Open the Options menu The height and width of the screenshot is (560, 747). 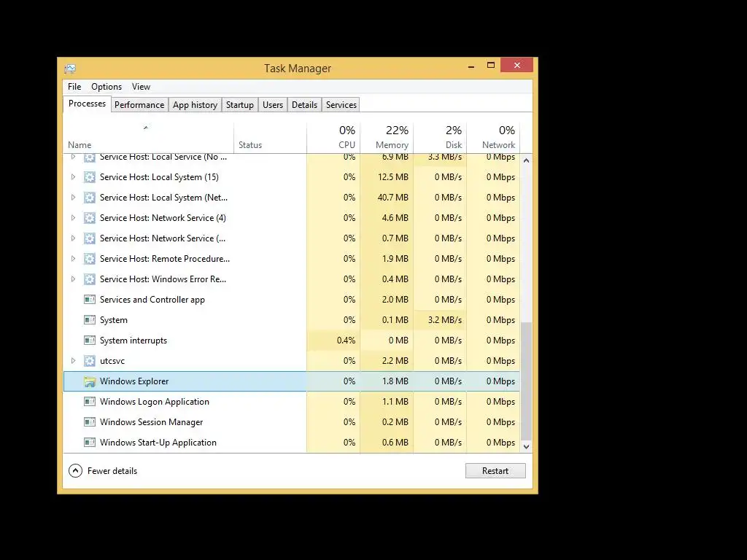pyautogui.click(x=107, y=87)
